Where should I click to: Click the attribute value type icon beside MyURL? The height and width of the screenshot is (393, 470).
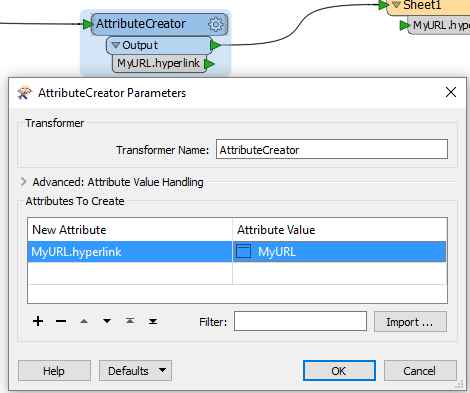click(x=243, y=251)
